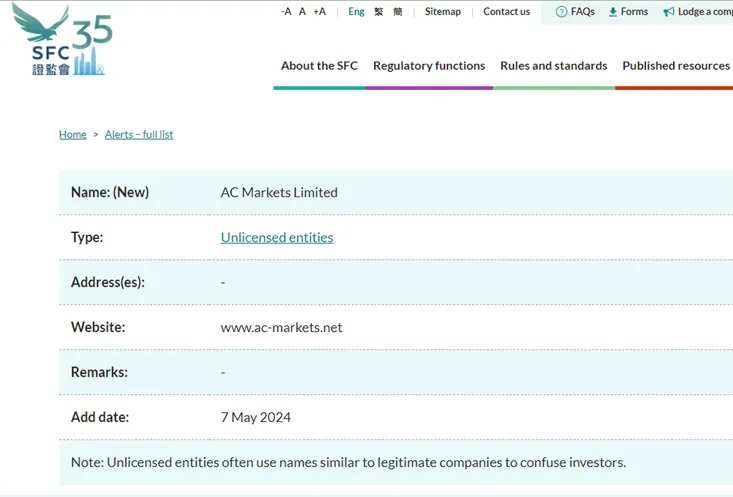Open the FAQs link
The image size is (733, 497).
582,12
